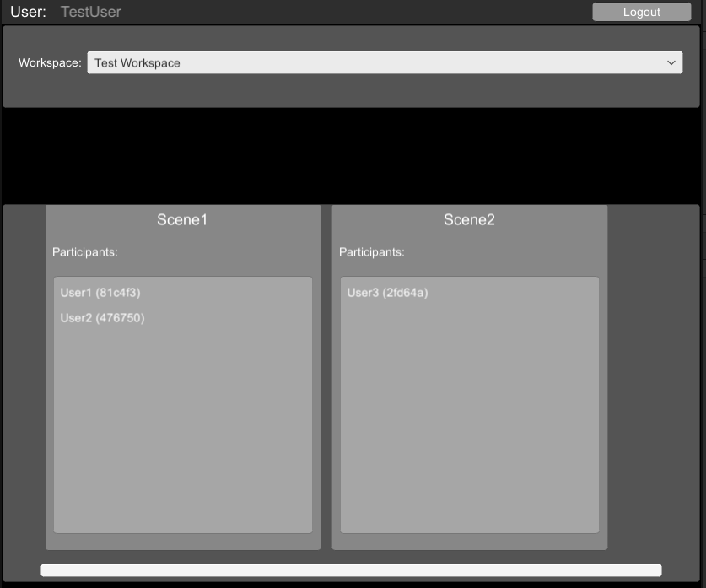Click the Participants label under Scene1
Viewport: 706px width, 588px height.
pos(85,252)
